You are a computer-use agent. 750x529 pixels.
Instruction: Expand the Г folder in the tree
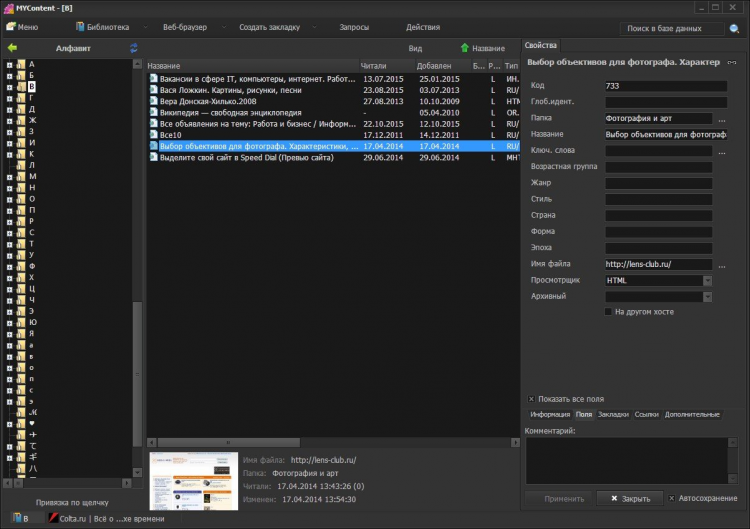[9, 98]
